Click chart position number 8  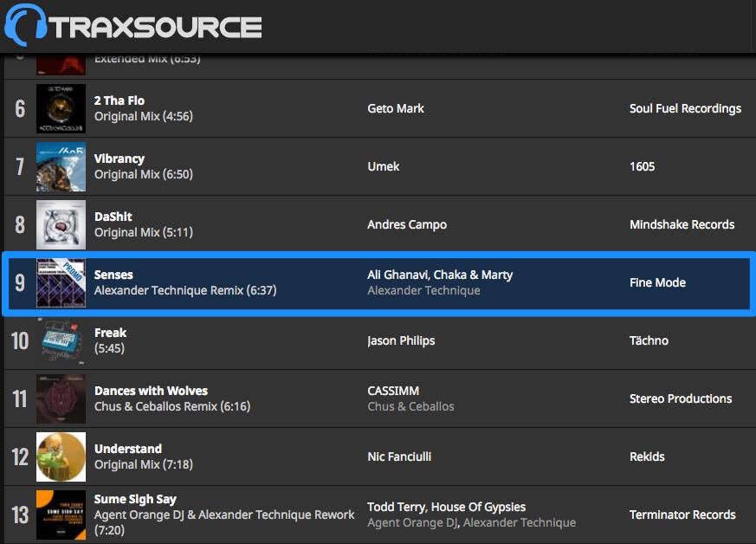(x=20, y=224)
